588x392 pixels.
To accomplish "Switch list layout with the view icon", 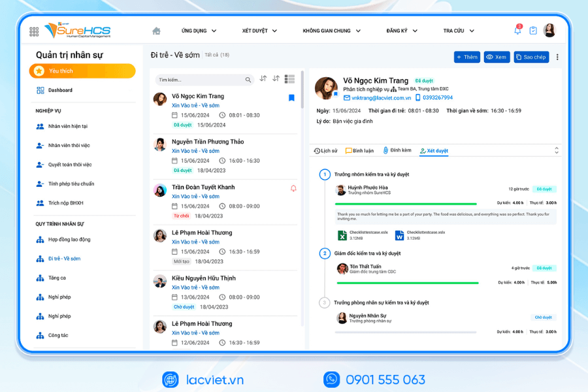I will [x=289, y=79].
